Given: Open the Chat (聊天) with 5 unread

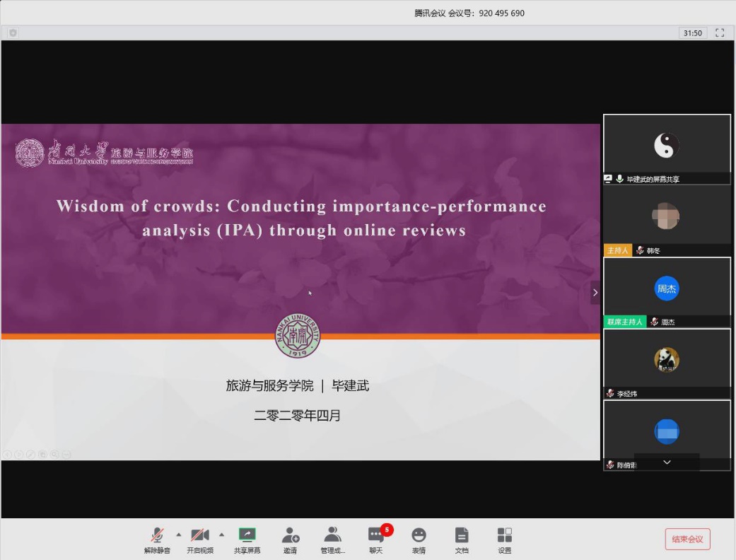Looking at the screenshot, I should (375, 539).
